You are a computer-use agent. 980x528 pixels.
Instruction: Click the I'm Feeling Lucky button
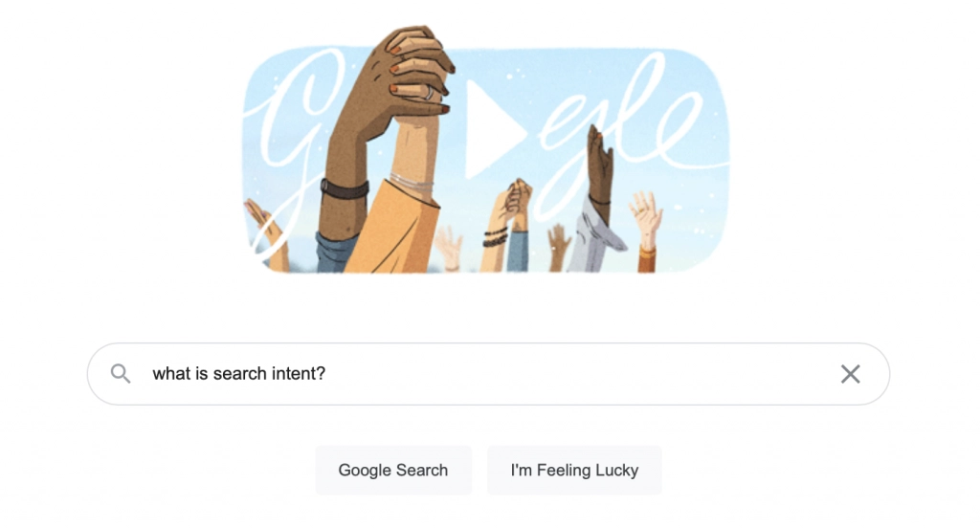click(x=574, y=470)
